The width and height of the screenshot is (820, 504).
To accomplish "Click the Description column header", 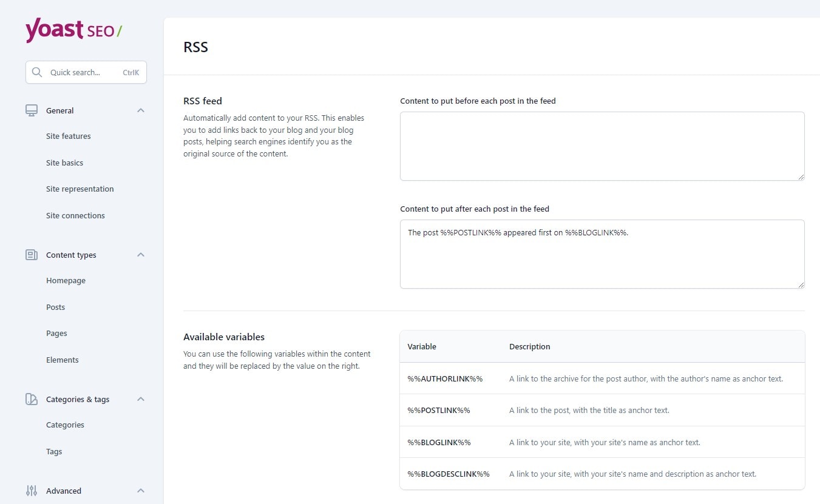I will (530, 347).
